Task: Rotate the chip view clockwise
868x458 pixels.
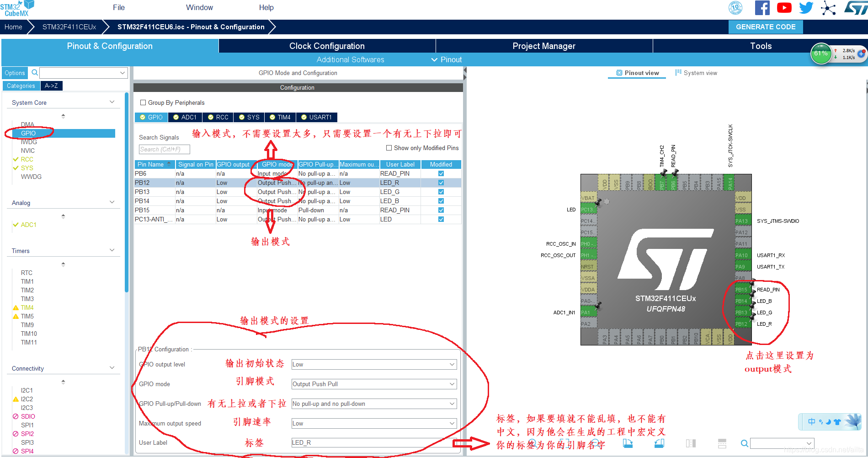Action: coord(628,443)
